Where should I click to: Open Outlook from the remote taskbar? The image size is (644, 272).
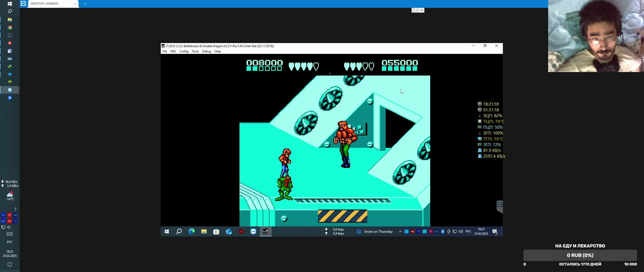[x=228, y=231]
